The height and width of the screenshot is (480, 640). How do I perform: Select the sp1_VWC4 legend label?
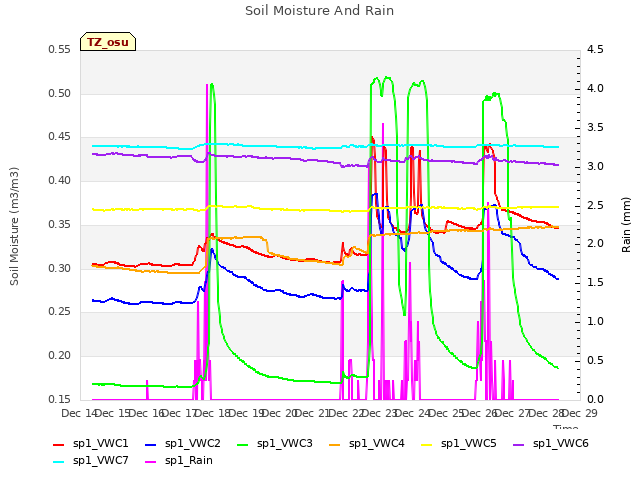(x=376, y=444)
